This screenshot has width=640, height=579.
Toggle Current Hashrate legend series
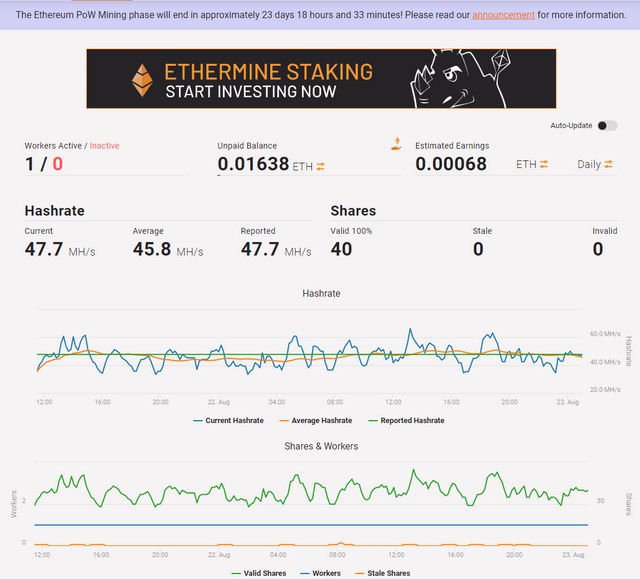coord(228,421)
